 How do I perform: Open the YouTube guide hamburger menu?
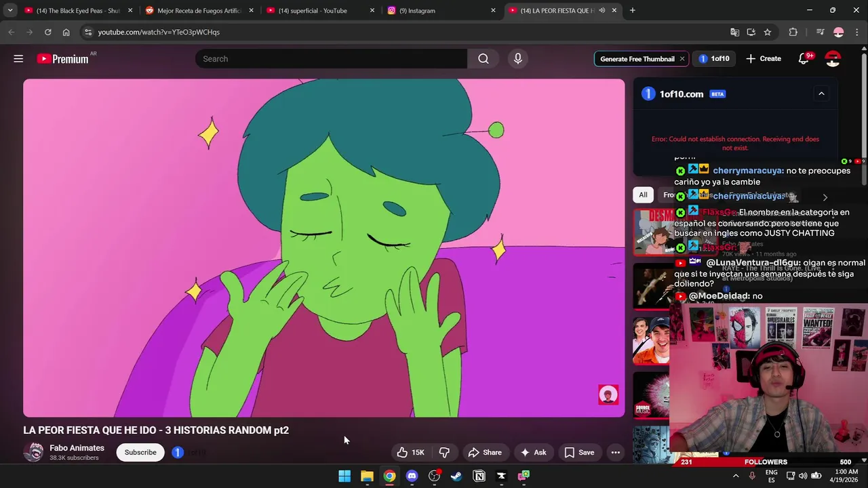point(18,59)
